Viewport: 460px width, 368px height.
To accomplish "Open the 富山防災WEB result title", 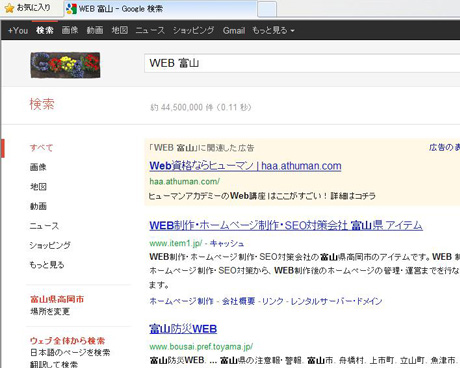I will click(x=183, y=329).
